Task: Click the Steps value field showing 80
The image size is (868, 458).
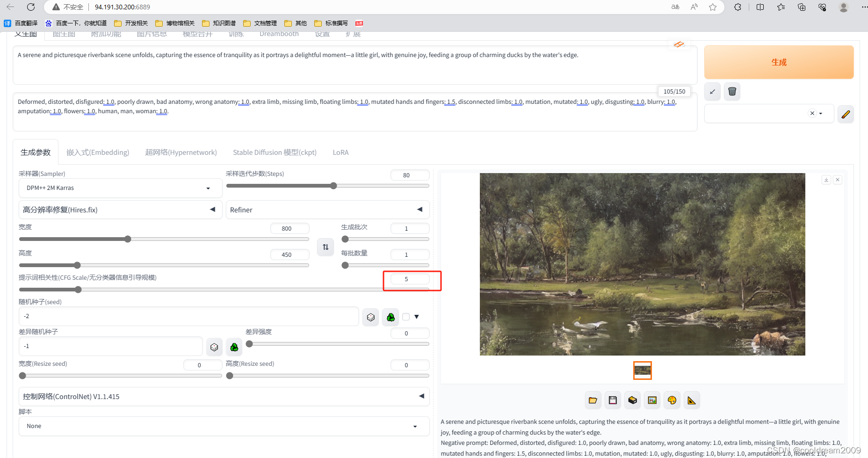Action: 410,175
